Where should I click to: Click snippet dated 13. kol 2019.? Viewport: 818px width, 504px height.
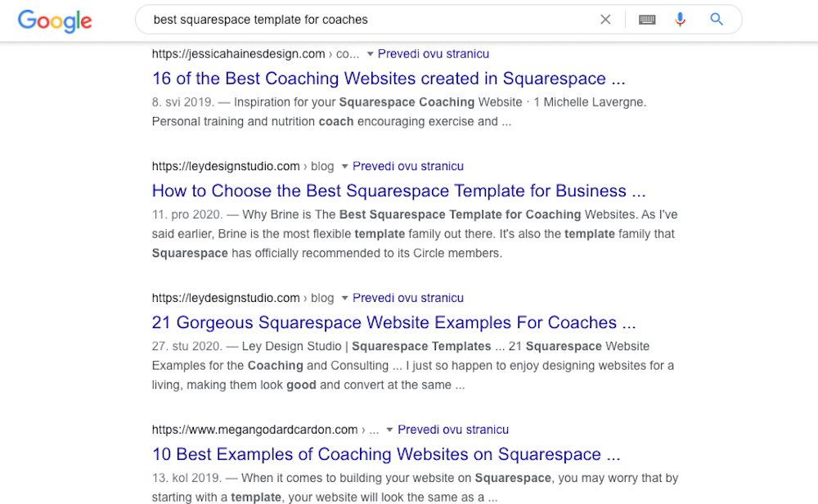(x=415, y=488)
